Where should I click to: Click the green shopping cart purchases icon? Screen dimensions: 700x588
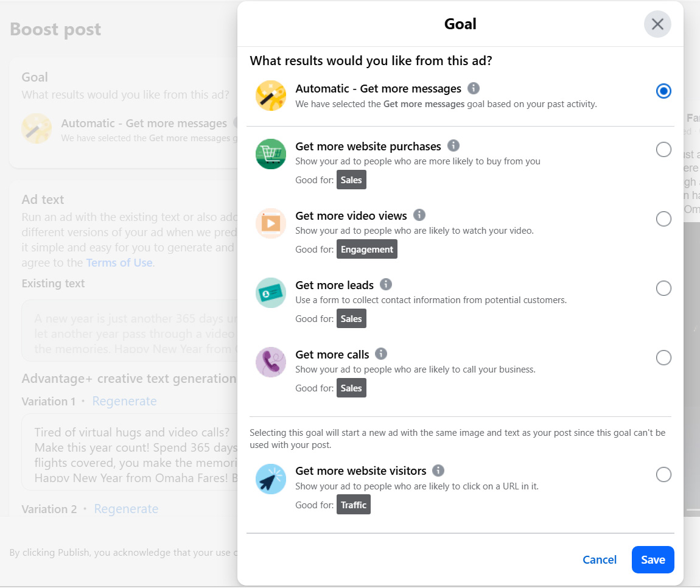[270, 154]
